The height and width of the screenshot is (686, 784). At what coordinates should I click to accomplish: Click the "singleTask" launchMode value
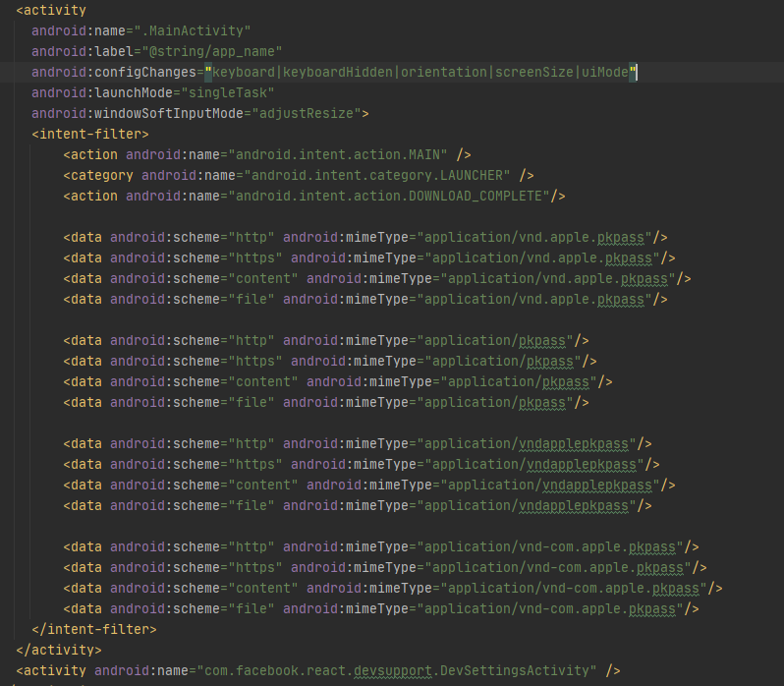click(x=228, y=93)
